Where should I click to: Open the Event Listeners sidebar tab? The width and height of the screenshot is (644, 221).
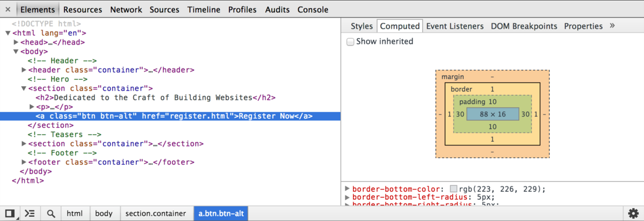click(x=455, y=26)
